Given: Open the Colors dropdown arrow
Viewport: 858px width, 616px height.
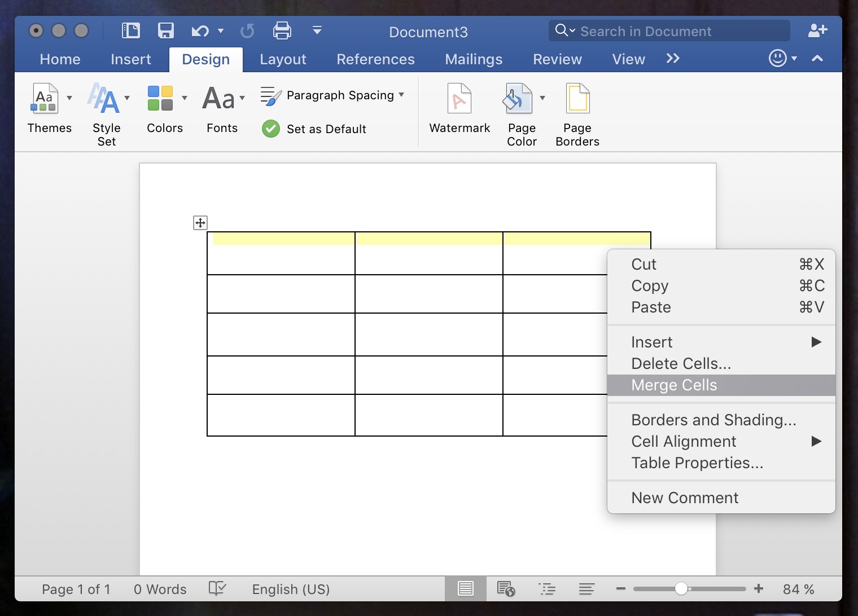Looking at the screenshot, I should tap(185, 98).
